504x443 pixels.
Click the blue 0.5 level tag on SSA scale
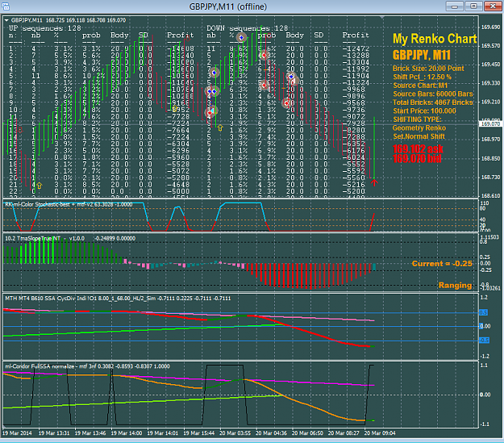point(483,312)
